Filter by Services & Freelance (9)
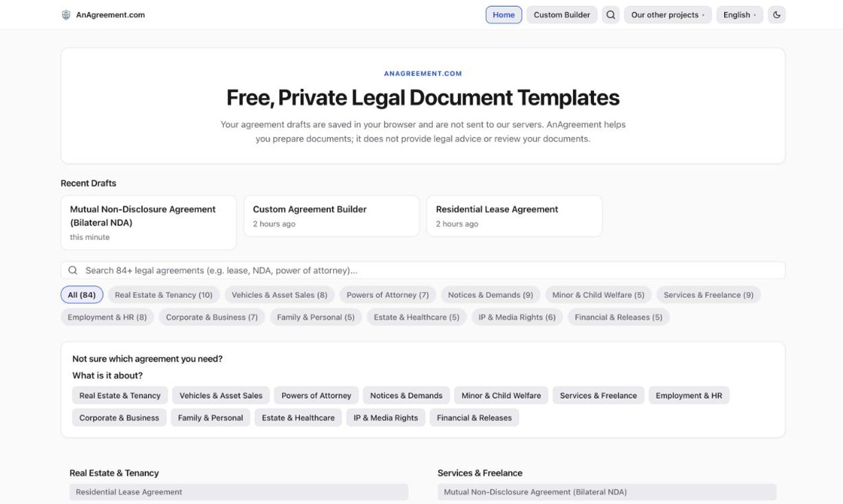Screen dimensions: 843x504 [x=708, y=295]
